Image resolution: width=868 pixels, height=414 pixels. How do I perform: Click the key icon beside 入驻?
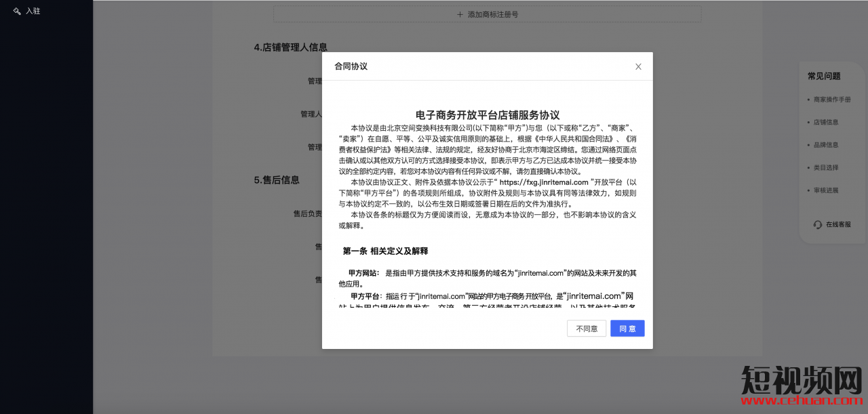tap(17, 11)
